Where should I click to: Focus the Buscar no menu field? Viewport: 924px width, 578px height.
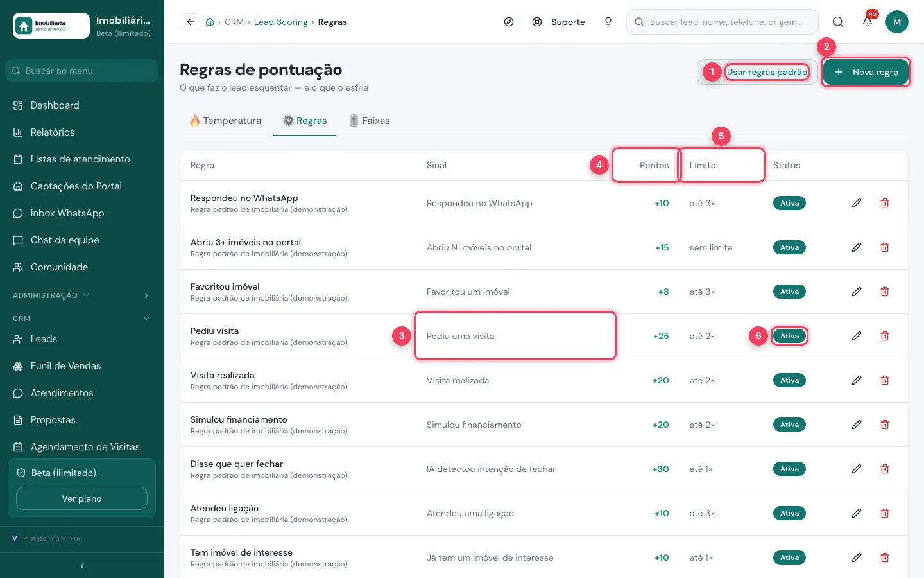click(x=81, y=71)
